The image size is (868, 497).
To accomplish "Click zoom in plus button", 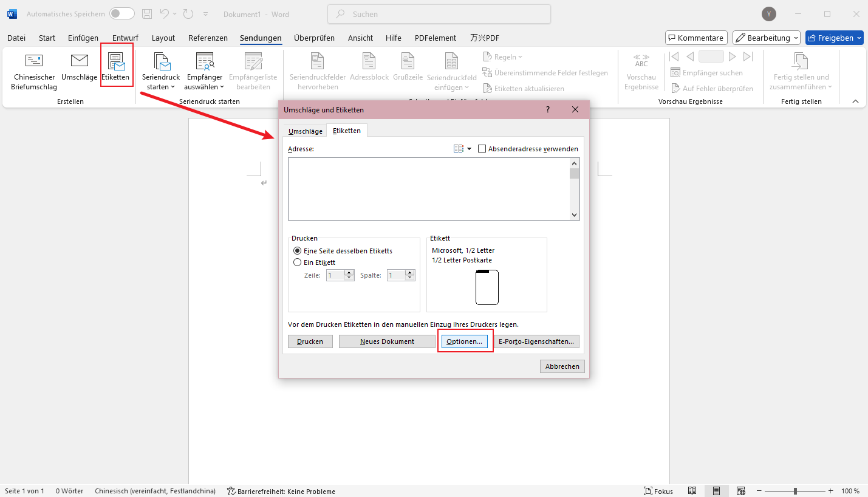I will point(830,491).
